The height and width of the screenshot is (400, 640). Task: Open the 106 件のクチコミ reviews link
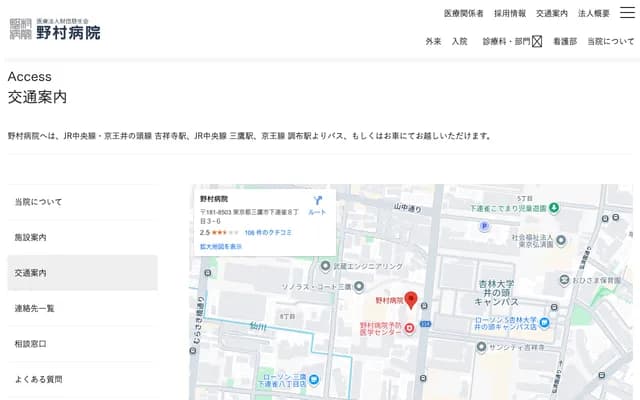(265, 232)
